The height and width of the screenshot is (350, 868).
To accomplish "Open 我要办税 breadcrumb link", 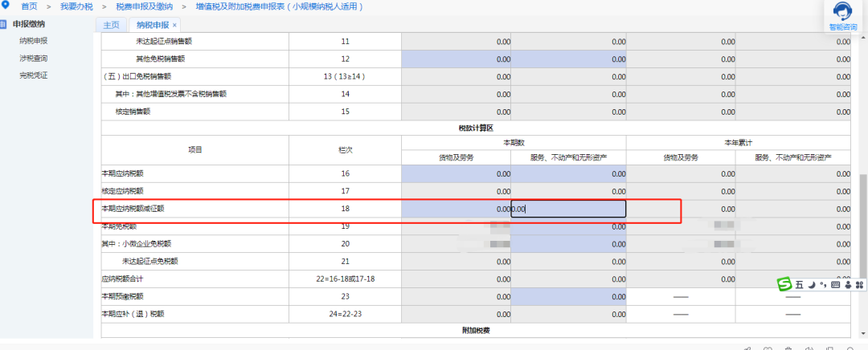I will tap(77, 6).
